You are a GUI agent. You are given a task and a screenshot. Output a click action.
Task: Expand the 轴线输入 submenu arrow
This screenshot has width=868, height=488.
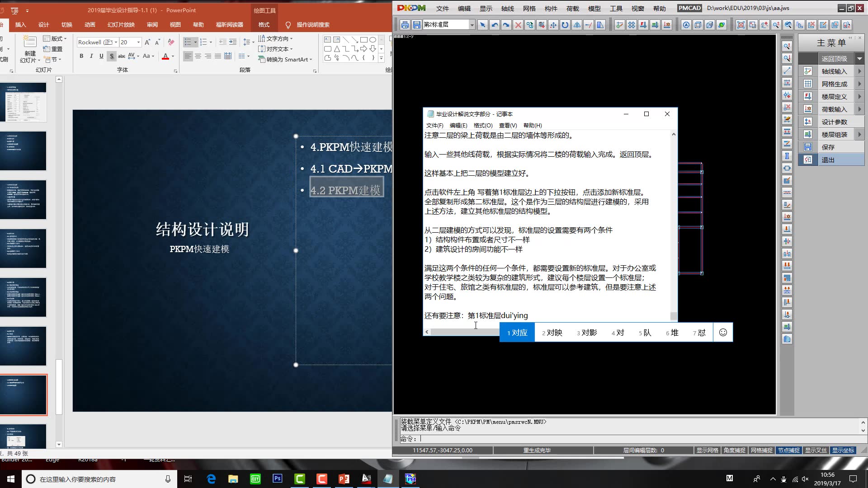(x=859, y=71)
